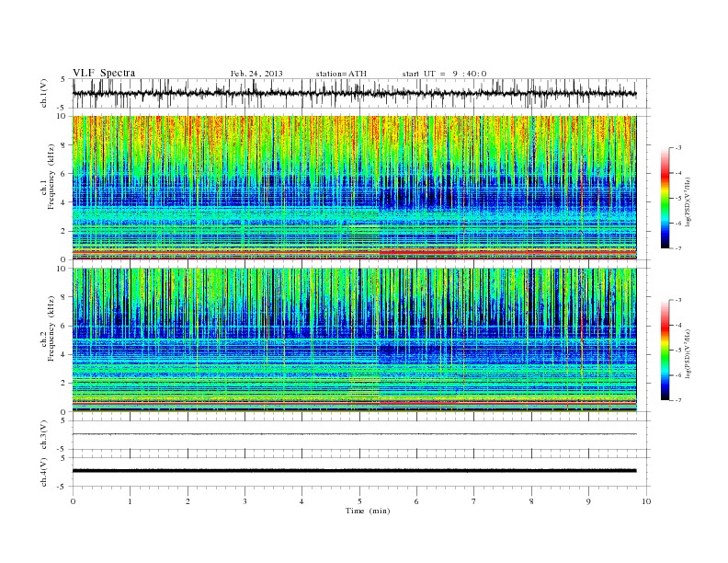The height and width of the screenshot is (563, 728).
Task: Click the ch.1 waveform trace panel
Action: point(361,93)
